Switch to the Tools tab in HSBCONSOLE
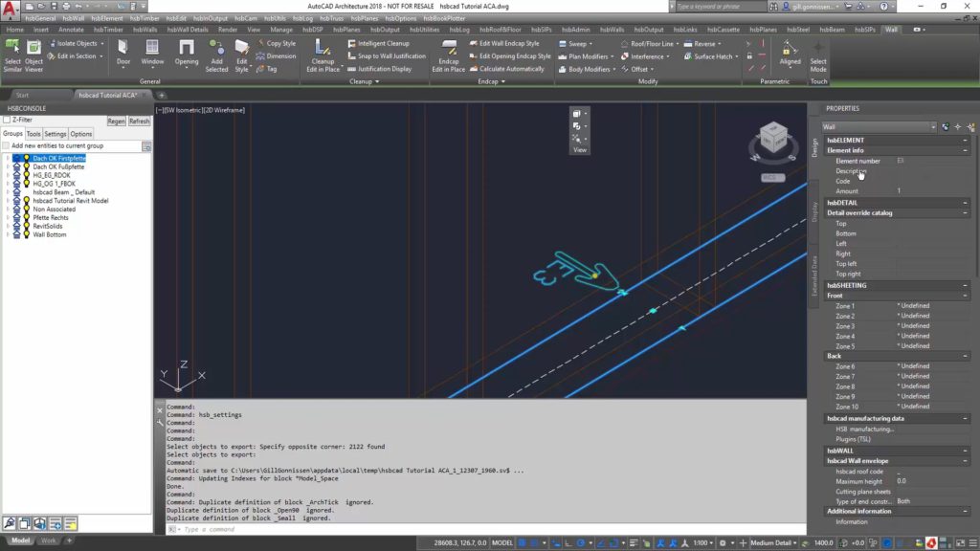This screenshot has width=980, height=551. (x=33, y=134)
